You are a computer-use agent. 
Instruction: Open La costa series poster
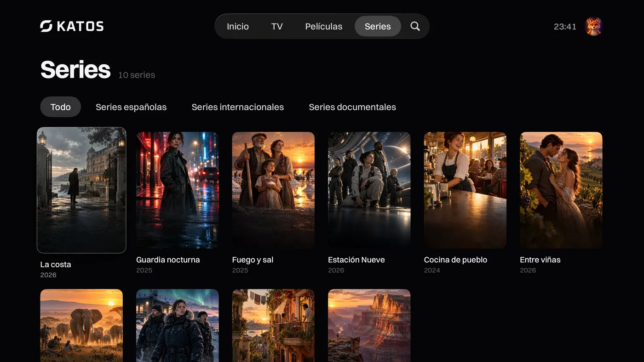[x=81, y=190]
